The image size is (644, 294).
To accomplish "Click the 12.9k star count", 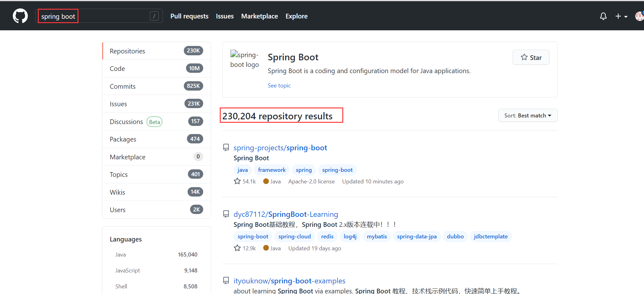I will coord(245,248).
